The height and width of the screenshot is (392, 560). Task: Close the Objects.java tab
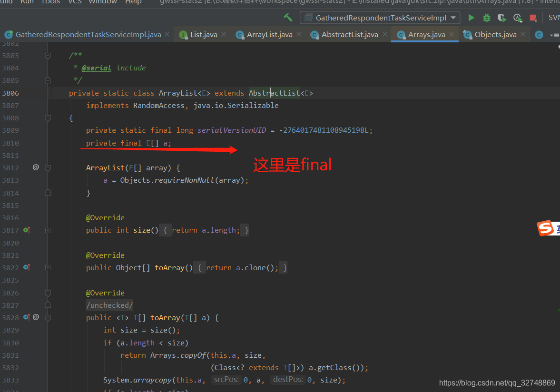pos(523,34)
